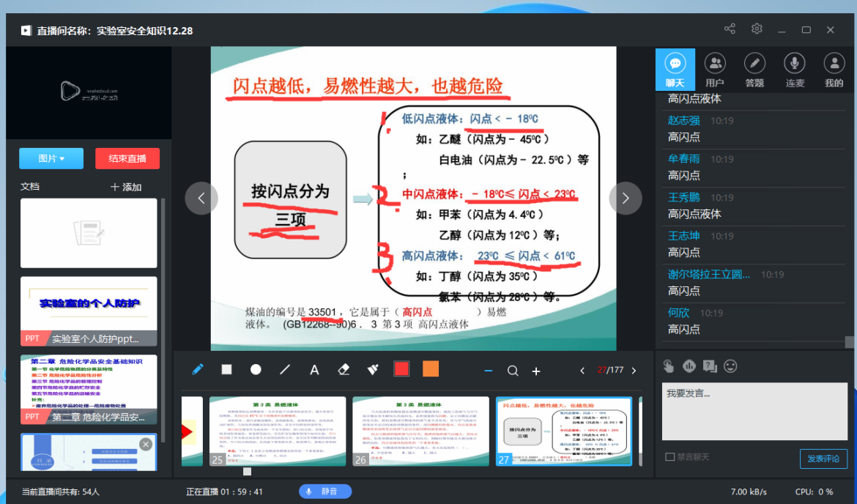
Task: Choose the text annotation tool
Action: (314, 370)
